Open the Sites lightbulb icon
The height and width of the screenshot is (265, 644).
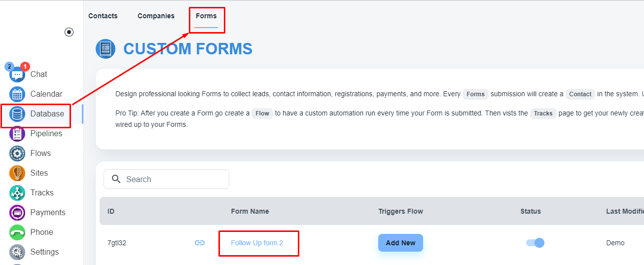[x=17, y=173]
